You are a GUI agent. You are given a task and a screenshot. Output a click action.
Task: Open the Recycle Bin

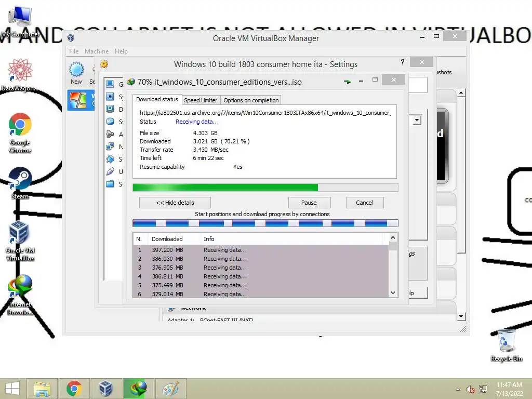[x=506, y=345]
